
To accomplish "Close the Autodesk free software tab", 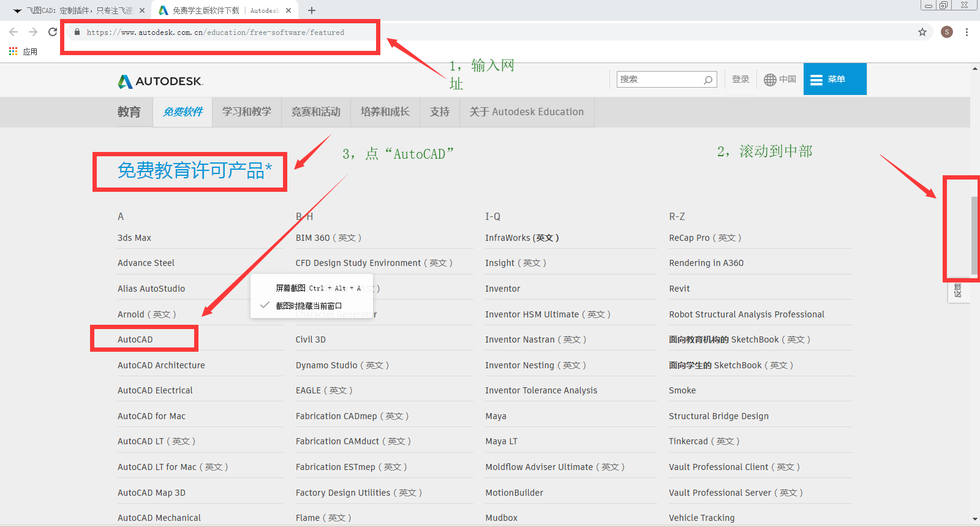I will pyautogui.click(x=288, y=10).
